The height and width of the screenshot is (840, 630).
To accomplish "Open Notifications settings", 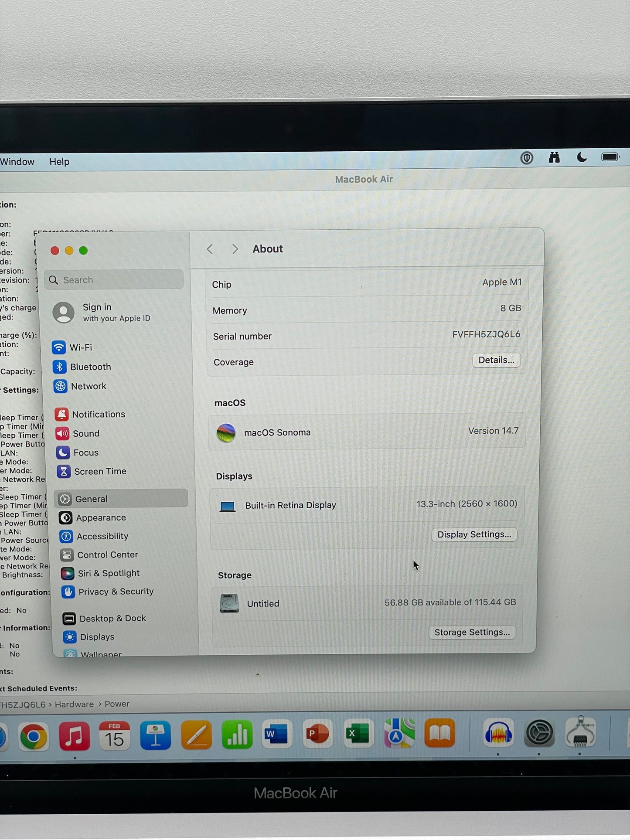I will click(90, 414).
